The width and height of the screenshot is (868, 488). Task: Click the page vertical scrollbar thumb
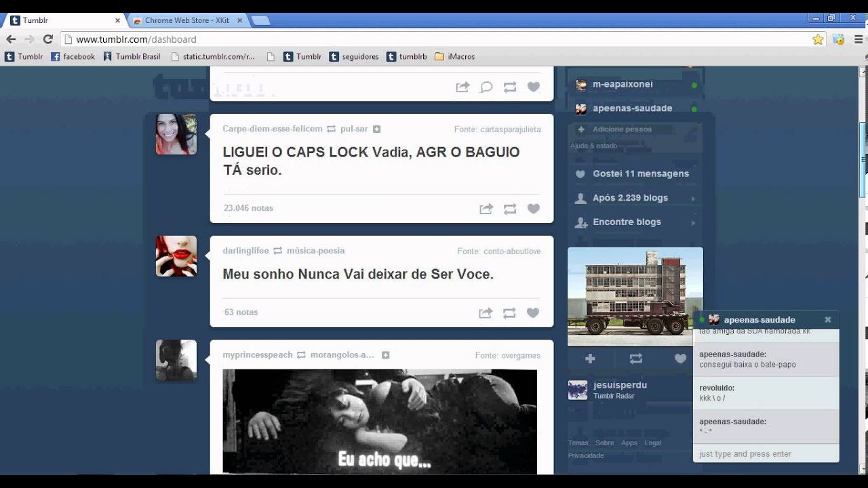tap(863, 159)
